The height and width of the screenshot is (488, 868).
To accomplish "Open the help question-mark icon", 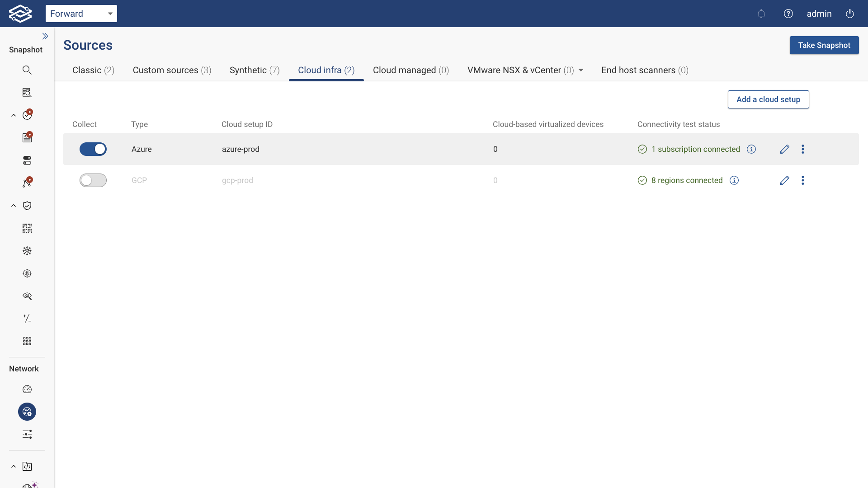I will coord(788,14).
